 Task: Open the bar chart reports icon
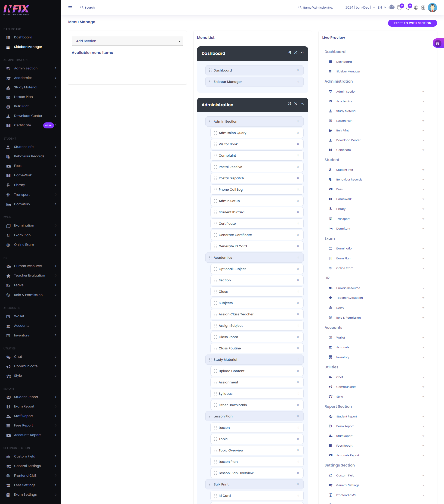pos(423,8)
